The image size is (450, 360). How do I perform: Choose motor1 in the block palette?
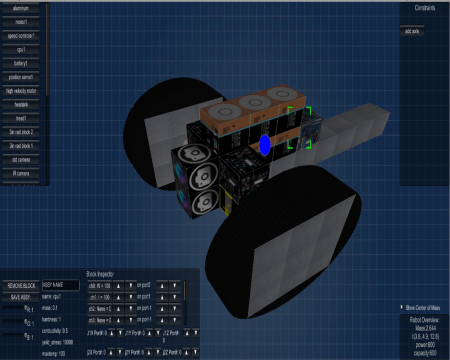click(x=21, y=22)
